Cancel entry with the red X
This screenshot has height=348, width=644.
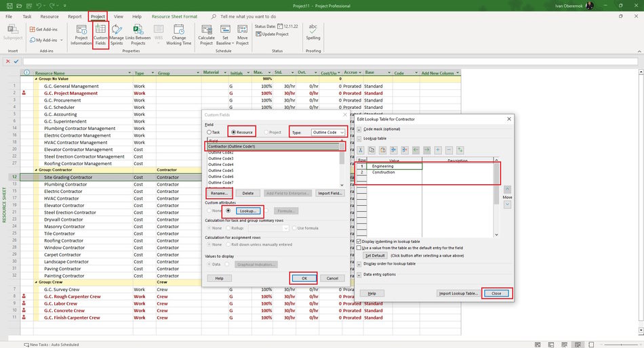tap(8, 61)
